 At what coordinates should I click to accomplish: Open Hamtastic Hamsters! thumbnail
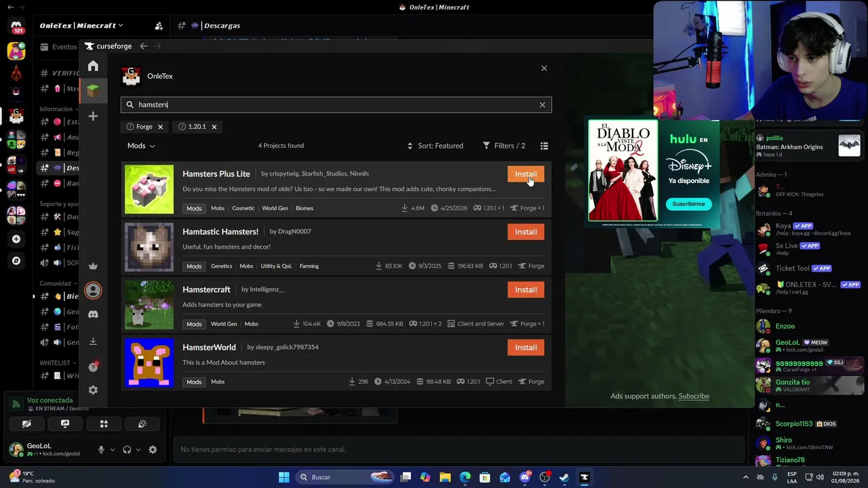pos(149,247)
